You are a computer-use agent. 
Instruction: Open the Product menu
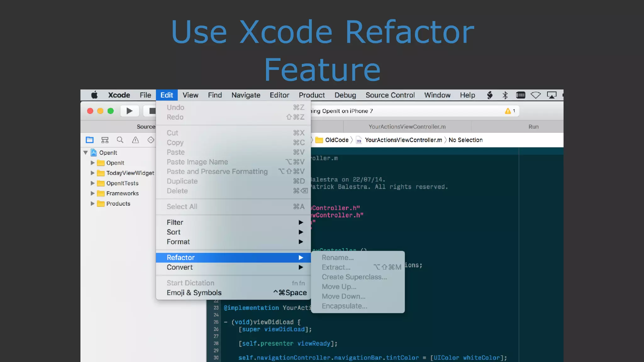point(312,95)
